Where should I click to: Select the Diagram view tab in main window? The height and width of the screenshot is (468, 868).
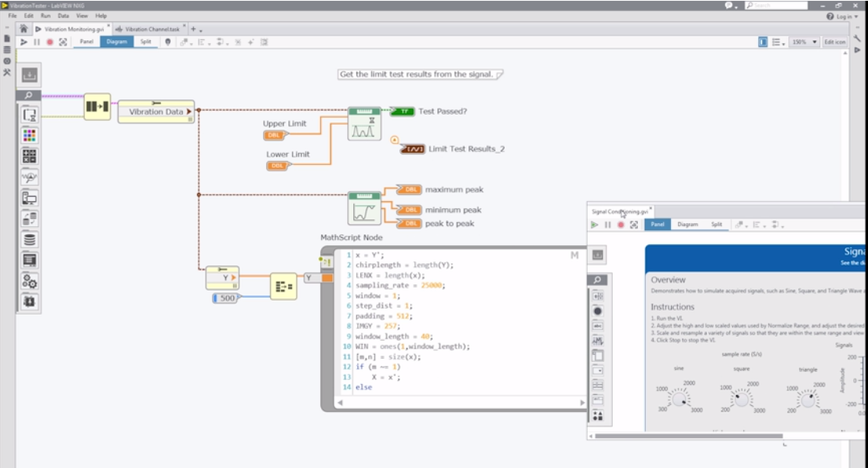click(117, 42)
